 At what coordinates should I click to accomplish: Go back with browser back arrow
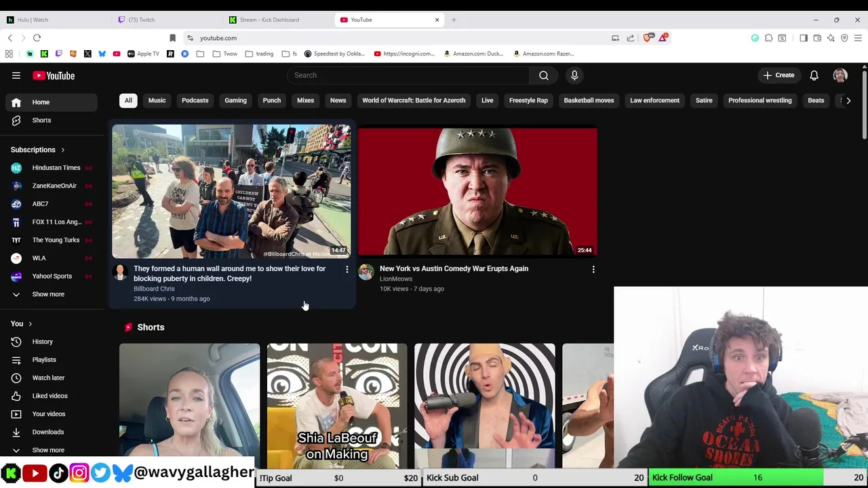point(9,38)
